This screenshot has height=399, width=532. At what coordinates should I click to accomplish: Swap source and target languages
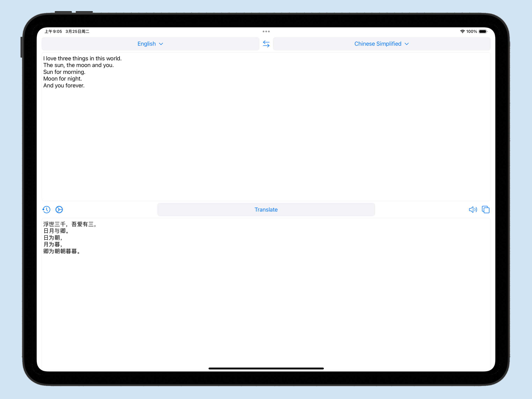tap(266, 44)
